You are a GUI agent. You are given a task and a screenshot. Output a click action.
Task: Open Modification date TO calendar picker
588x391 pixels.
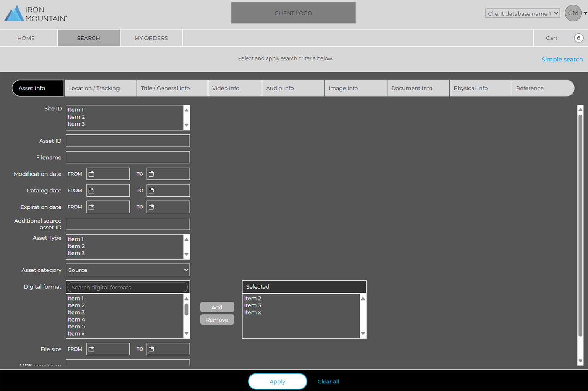click(x=152, y=174)
